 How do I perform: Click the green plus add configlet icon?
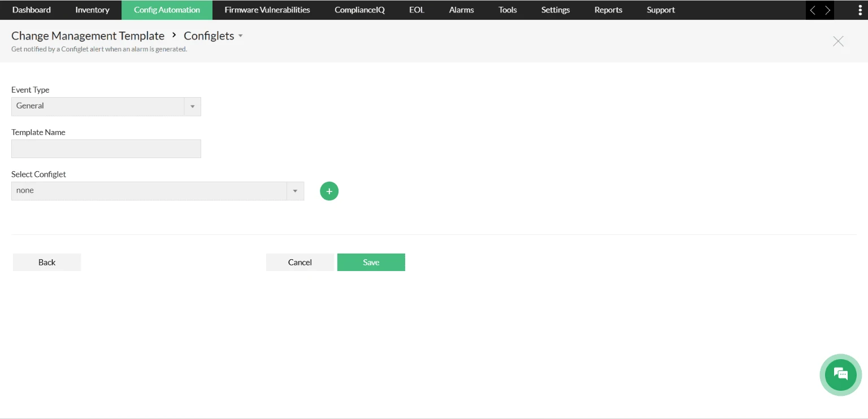329,191
